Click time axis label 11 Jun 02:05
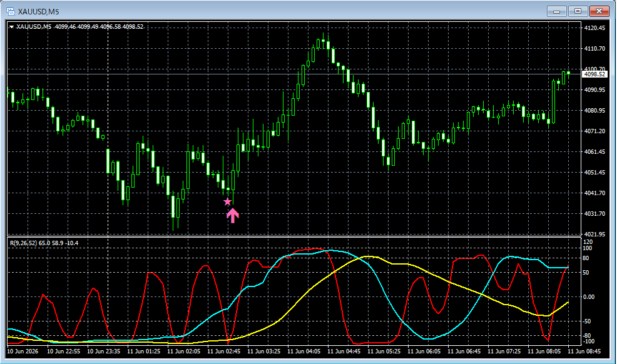The image size is (617, 364). pos(184,351)
